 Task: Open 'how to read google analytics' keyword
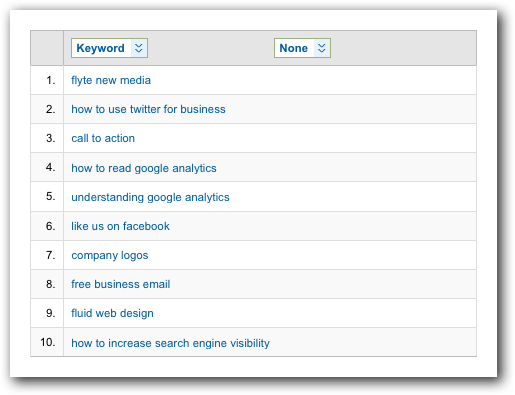tap(144, 168)
